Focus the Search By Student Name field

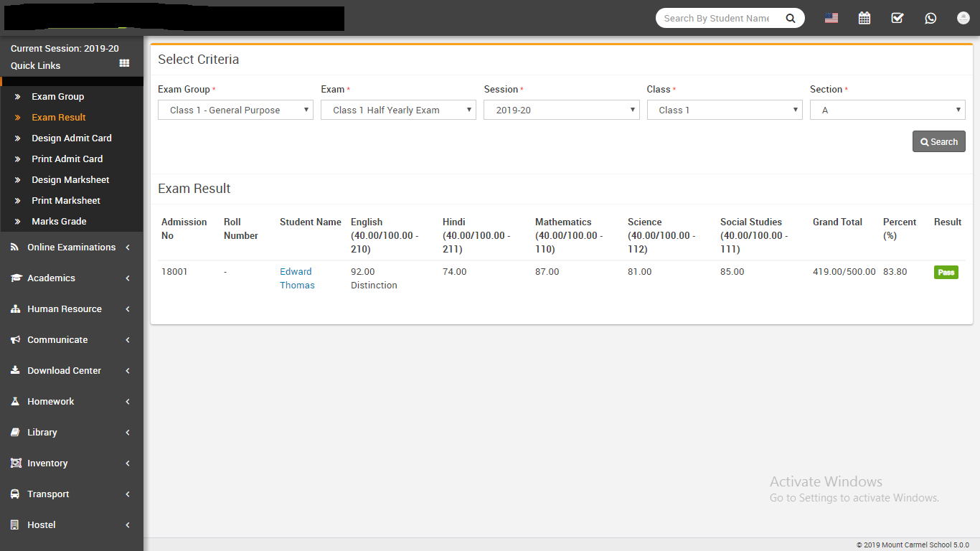(717, 19)
